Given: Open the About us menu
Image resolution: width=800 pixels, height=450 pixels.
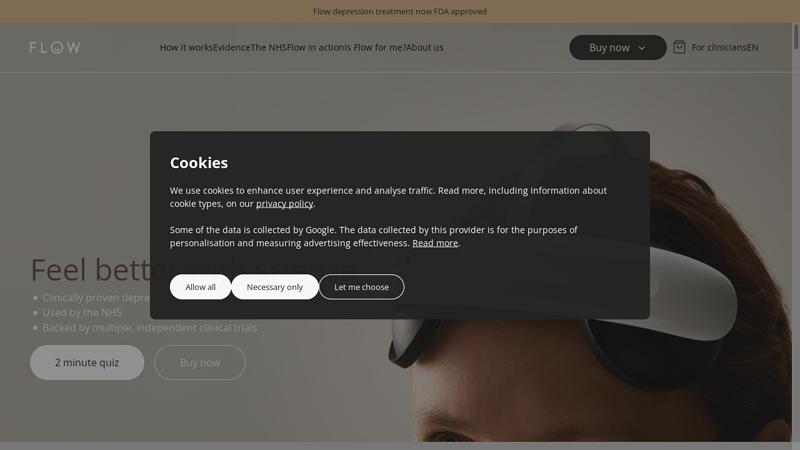Looking at the screenshot, I should pyautogui.click(x=425, y=47).
